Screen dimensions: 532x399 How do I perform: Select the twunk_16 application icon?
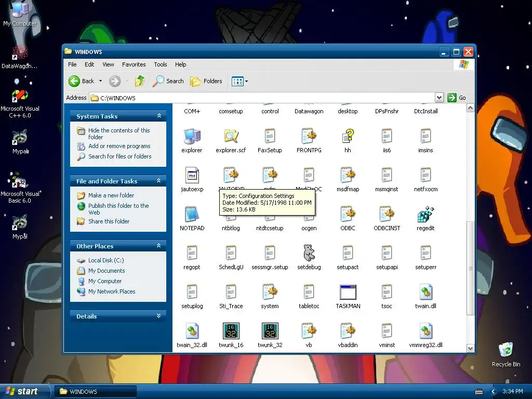(231, 331)
